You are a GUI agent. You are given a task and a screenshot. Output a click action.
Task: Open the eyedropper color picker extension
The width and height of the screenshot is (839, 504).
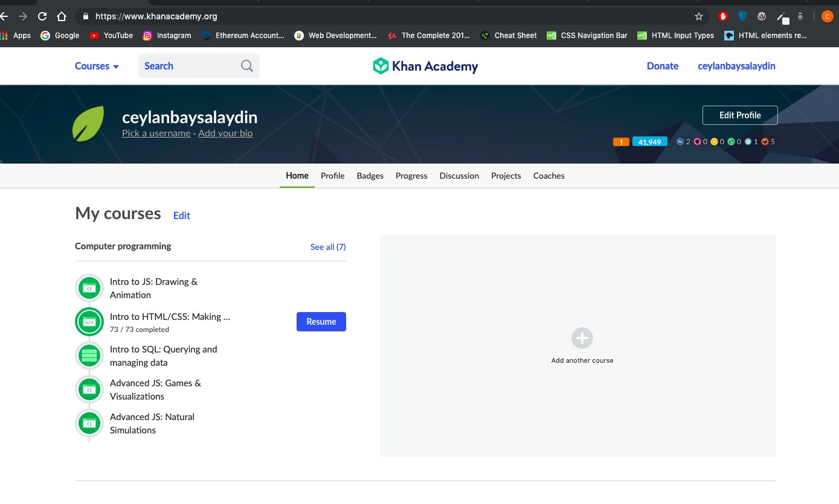782,17
